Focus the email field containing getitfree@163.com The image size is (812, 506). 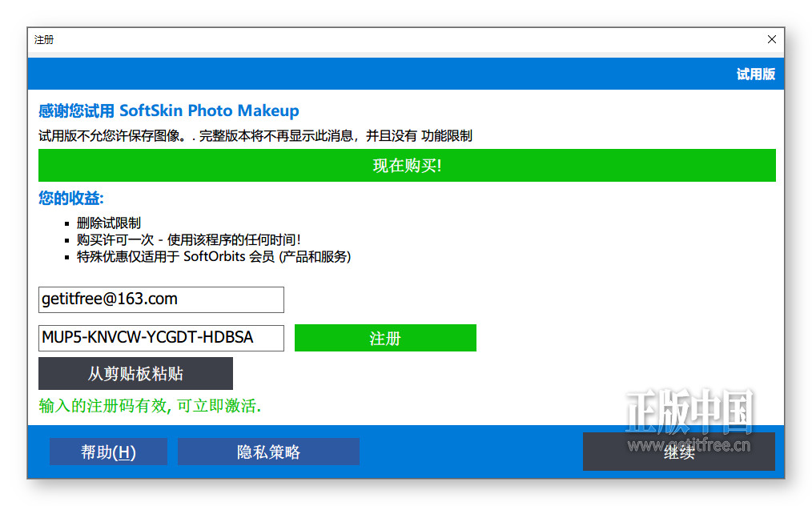click(161, 300)
